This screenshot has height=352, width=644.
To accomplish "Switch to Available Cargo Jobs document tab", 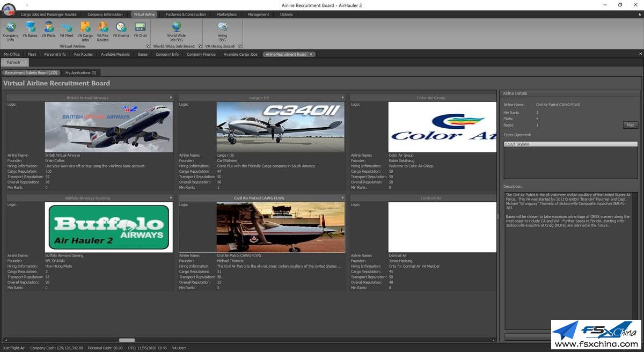I will click(x=240, y=54).
